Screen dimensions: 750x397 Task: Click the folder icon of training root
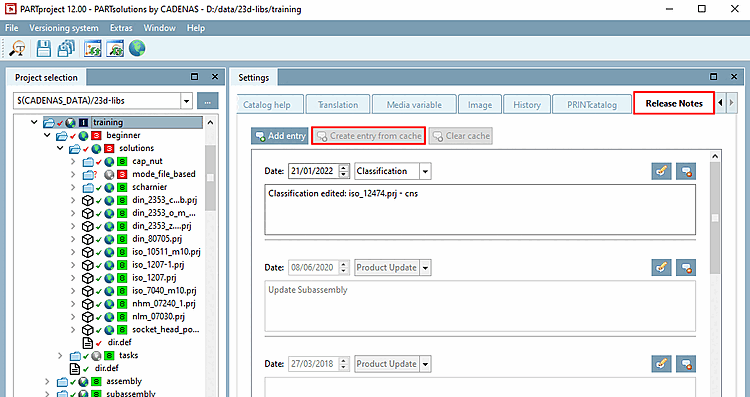tap(49, 123)
